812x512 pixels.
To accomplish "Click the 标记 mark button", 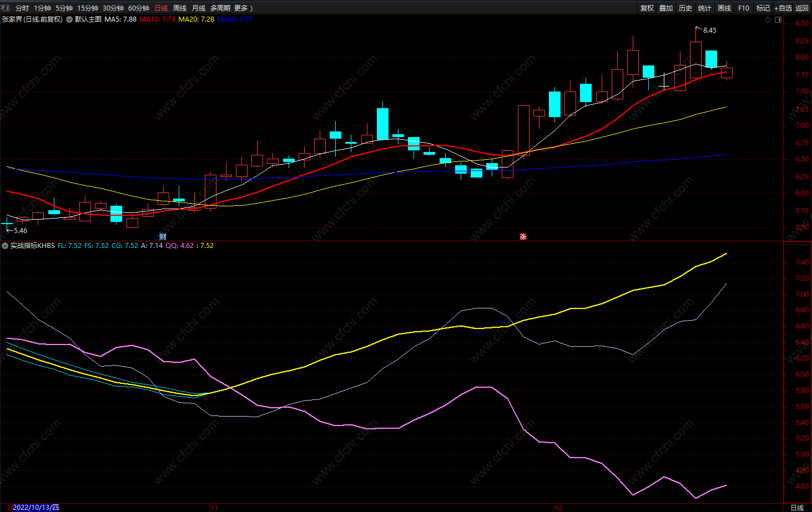I will [x=763, y=8].
